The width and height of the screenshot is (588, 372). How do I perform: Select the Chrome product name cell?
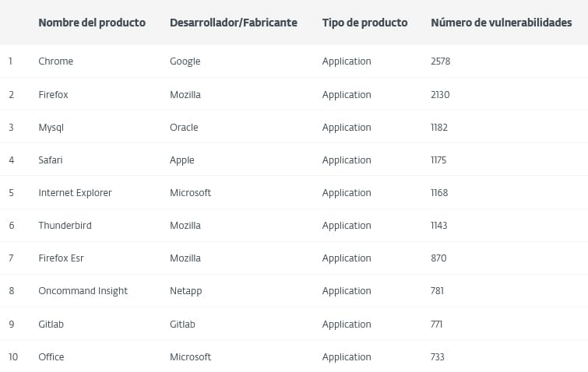pyautogui.click(x=56, y=61)
